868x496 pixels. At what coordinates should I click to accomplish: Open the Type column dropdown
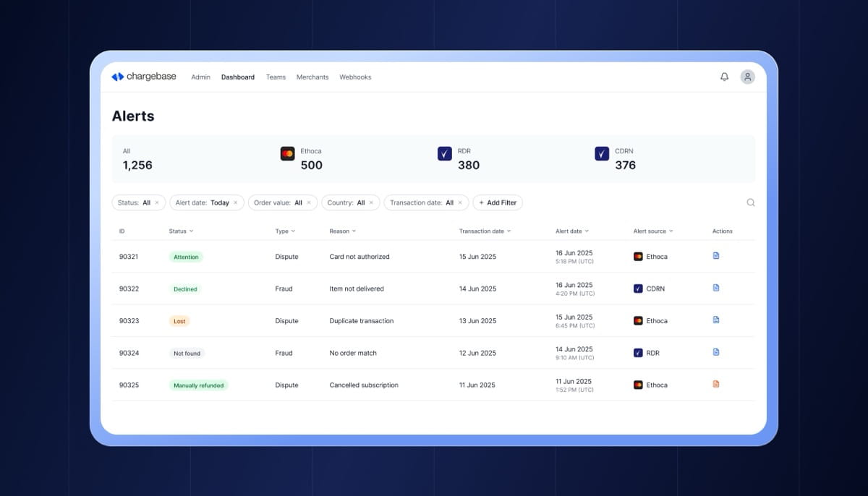click(x=286, y=231)
